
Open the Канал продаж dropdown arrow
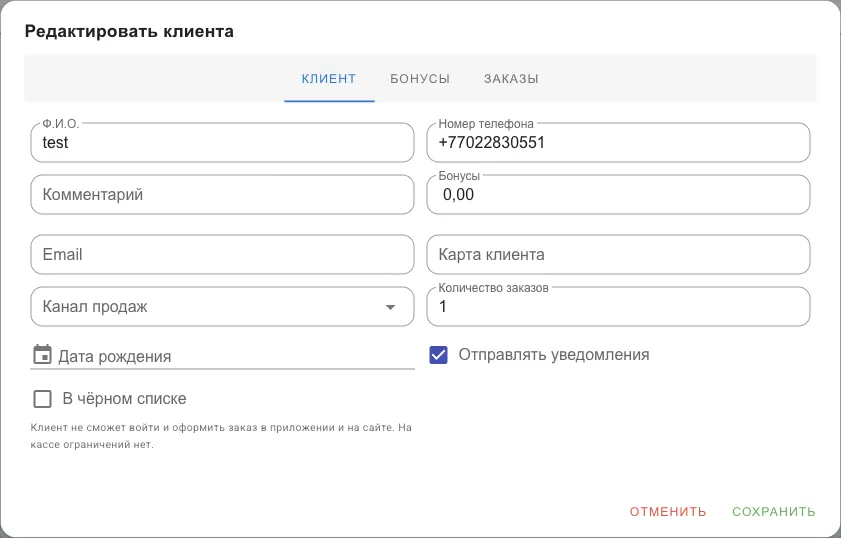[390, 307]
